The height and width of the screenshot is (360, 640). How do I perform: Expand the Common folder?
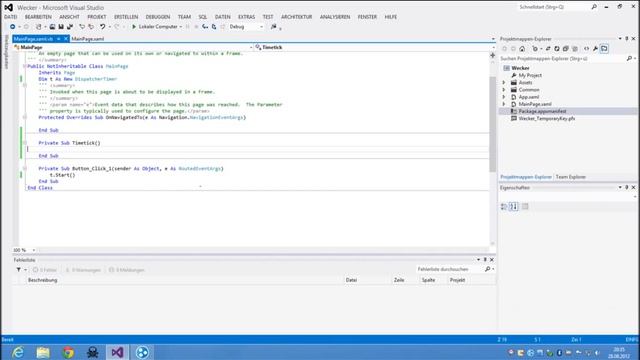504,90
